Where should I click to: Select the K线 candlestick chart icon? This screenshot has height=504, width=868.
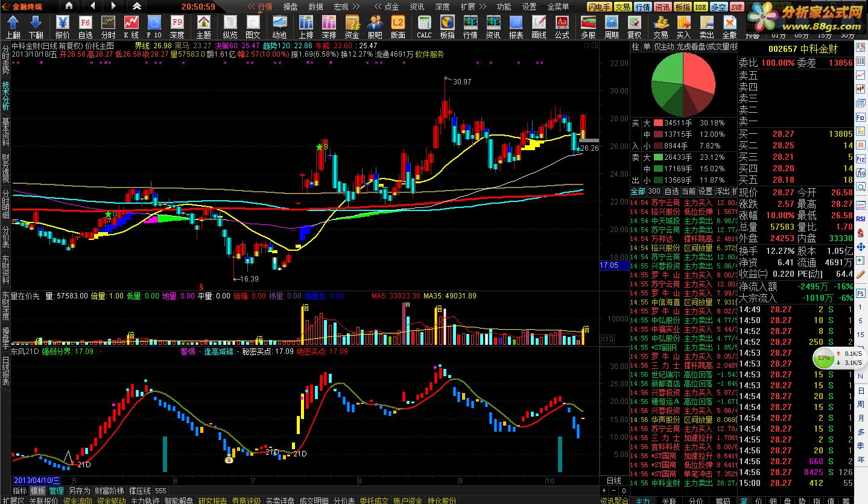pyautogui.click(x=131, y=23)
